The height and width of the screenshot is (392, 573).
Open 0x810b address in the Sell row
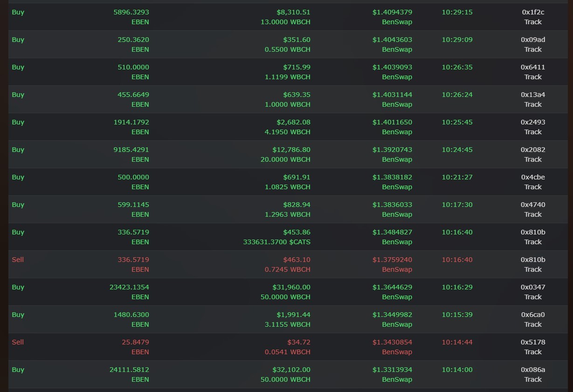click(x=533, y=260)
